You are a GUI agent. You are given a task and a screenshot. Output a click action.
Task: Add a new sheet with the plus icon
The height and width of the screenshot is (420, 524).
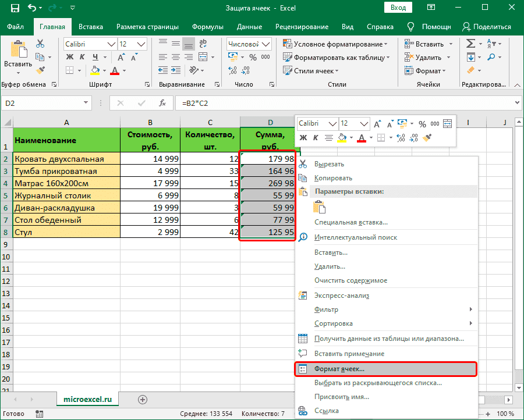tap(143, 400)
